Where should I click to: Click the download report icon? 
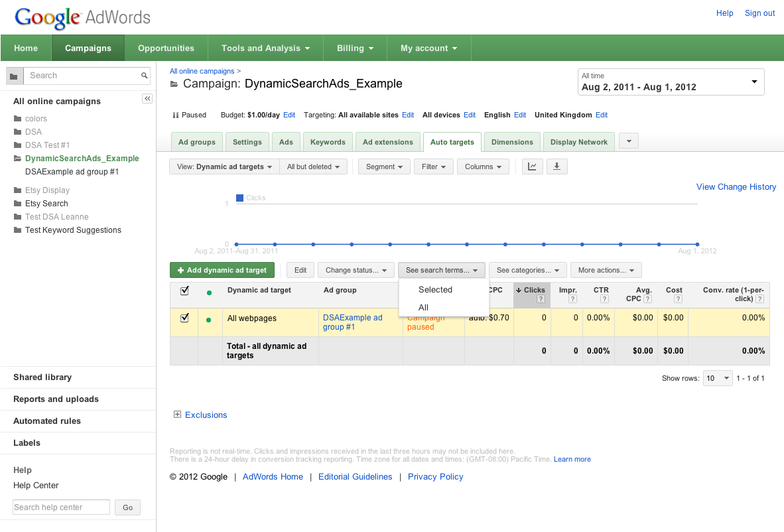click(x=556, y=166)
